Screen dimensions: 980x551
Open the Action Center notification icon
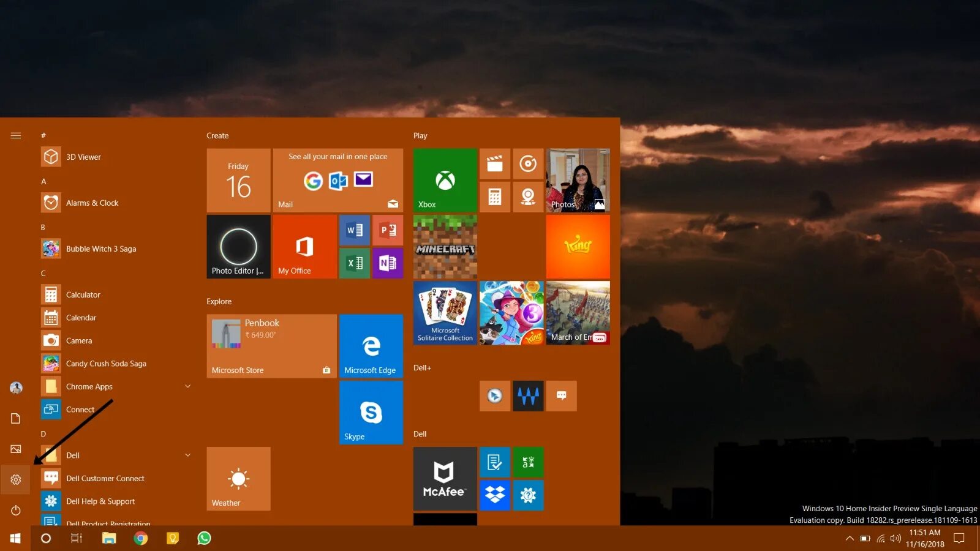click(x=960, y=538)
